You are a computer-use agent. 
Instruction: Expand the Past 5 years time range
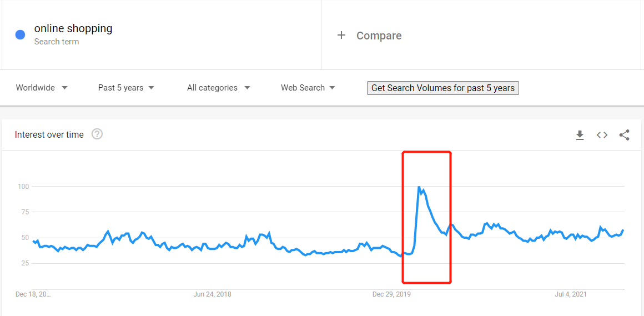point(126,88)
